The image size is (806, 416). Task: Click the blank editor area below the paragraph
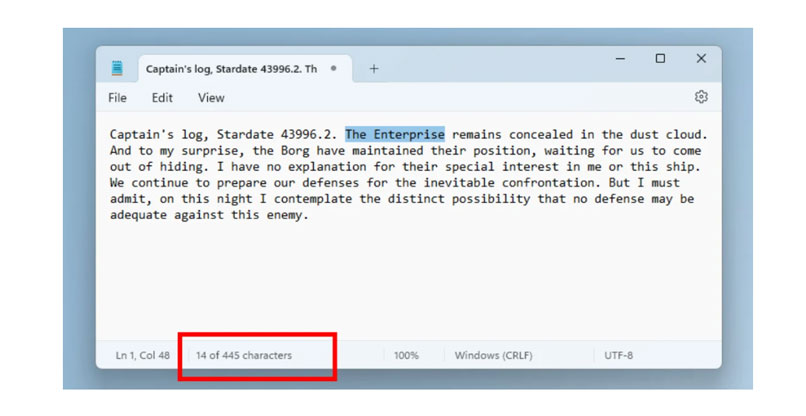click(x=400, y=280)
